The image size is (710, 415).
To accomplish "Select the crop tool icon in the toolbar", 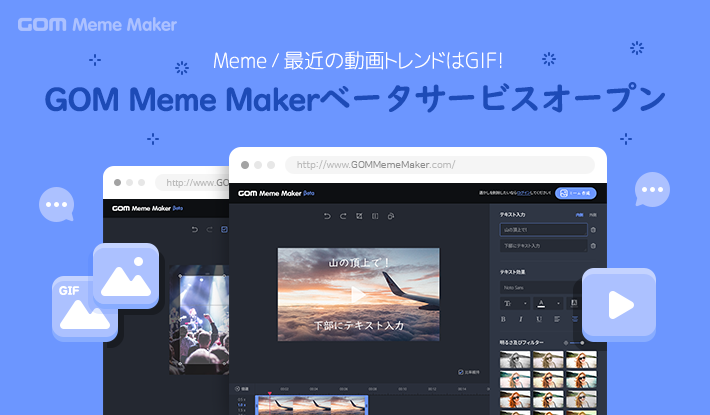I will tap(358, 215).
